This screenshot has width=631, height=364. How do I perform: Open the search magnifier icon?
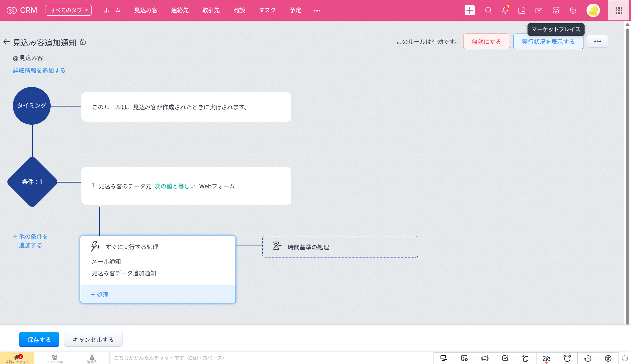pos(488,10)
